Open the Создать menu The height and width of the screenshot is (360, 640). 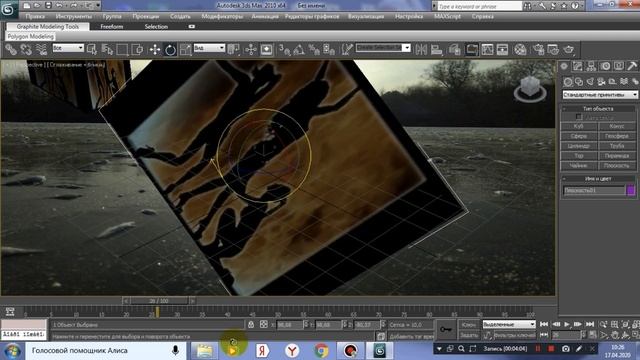(180, 17)
